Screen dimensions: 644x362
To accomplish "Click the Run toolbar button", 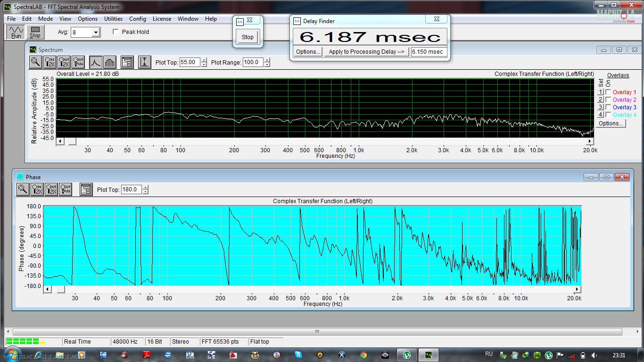I will coord(16,32).
